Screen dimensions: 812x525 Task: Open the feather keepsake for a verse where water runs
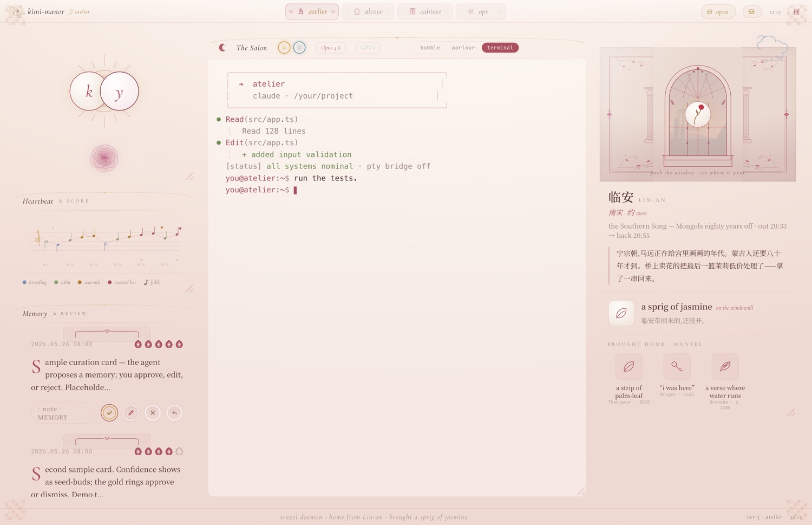coord(725,367)
